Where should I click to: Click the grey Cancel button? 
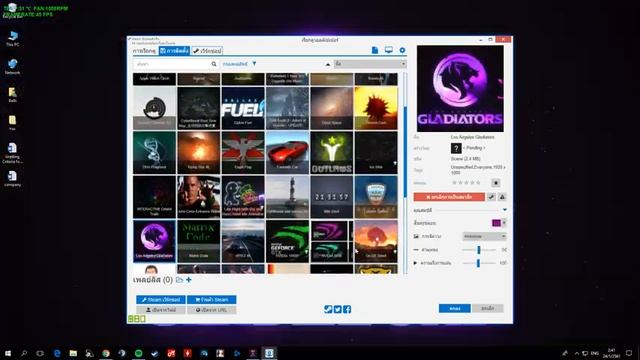pyautogui.click(x=488, y=309)
